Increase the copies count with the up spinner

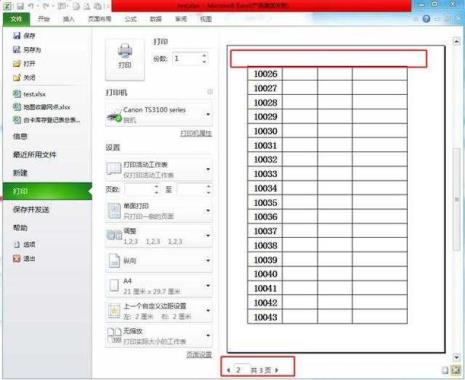point(204,55)
